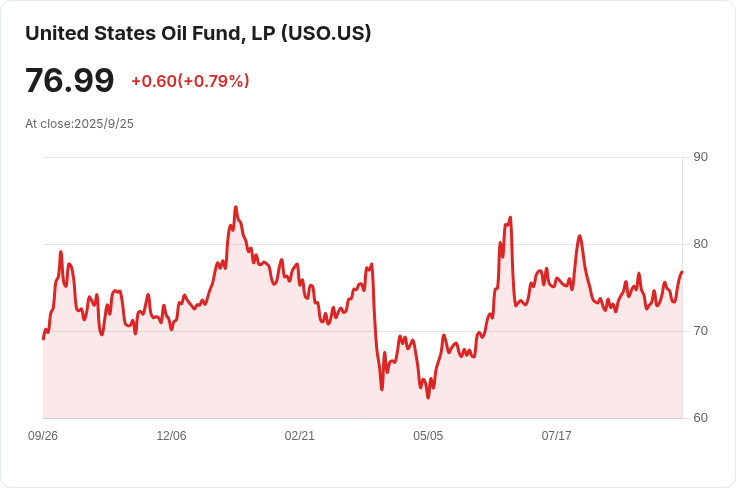Click the latest point at line's right end
The width and height of the screenshot is (736, 488).
coord(682,272)
